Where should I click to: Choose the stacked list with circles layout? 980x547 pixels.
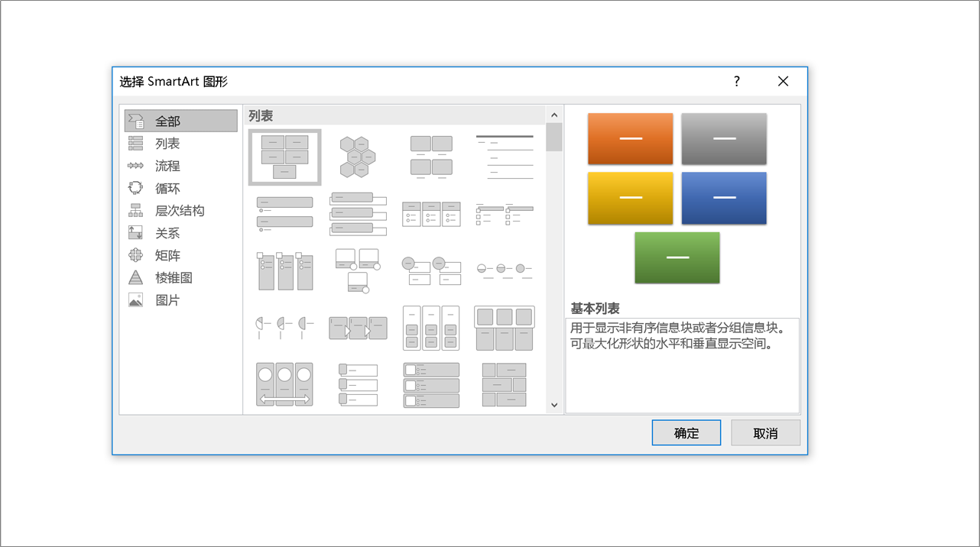pyautogui.click(x=431, y=270)
